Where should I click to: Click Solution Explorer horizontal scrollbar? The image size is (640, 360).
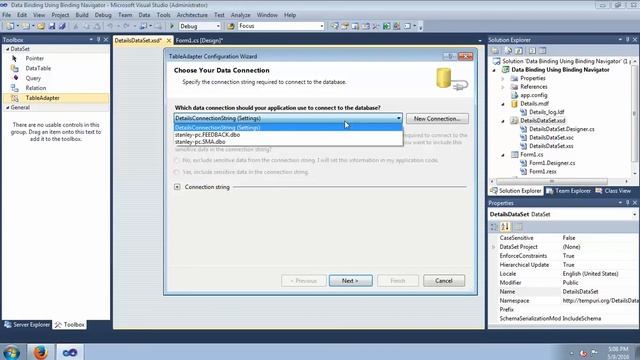(x=551, y=181)
